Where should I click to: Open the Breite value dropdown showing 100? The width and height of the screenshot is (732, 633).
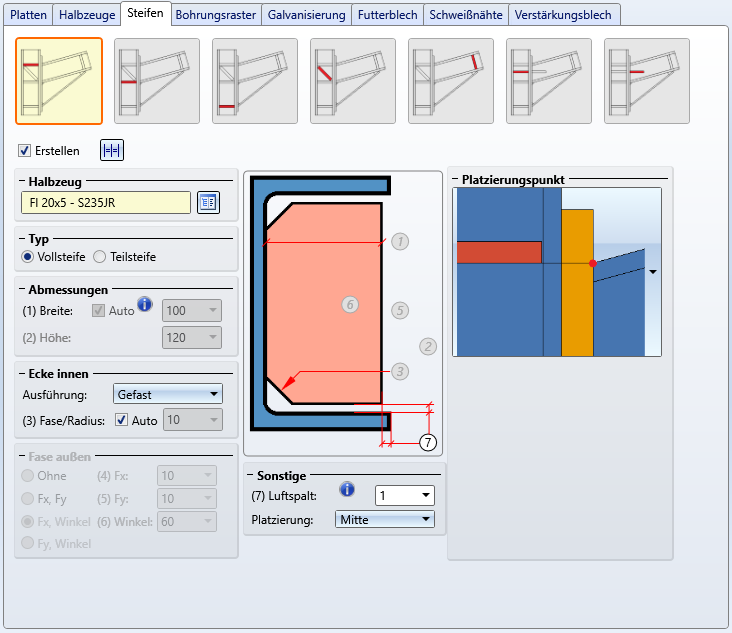coord(192,311)
